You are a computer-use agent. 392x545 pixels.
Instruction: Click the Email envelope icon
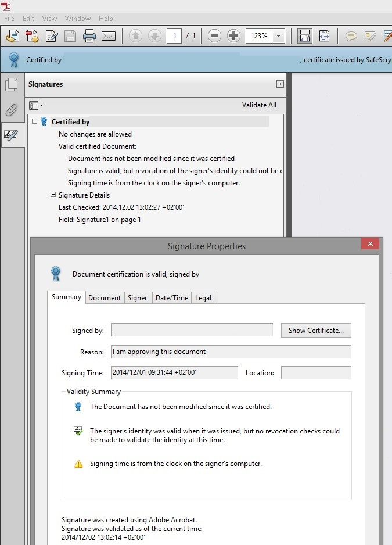[x=109, y=36]
